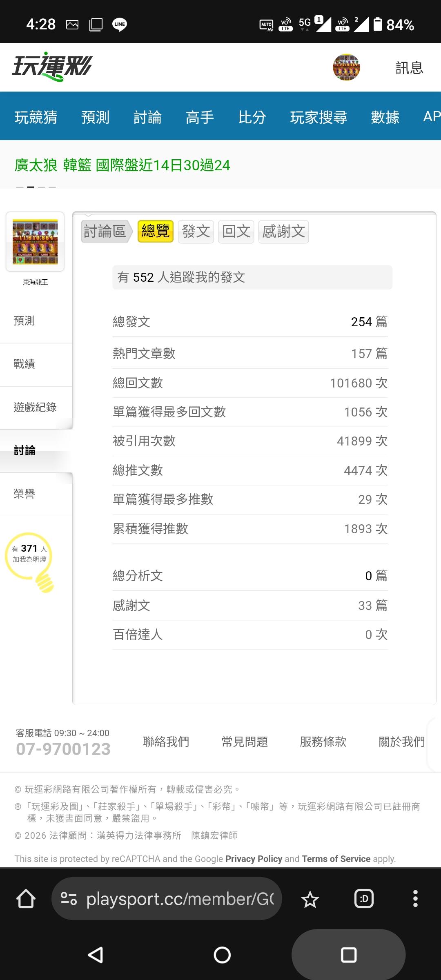
Task: Tap the site info icon in address bar
Action: click(69, 899)
